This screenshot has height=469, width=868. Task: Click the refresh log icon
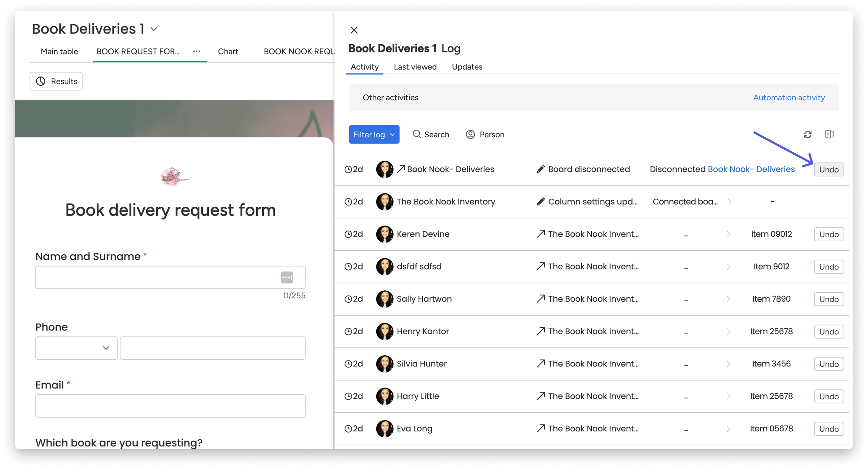point(807,135)
